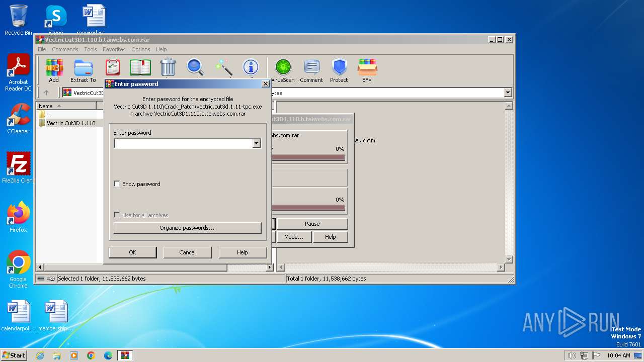Click the Organize passwords button

click(x=187, y=228)
